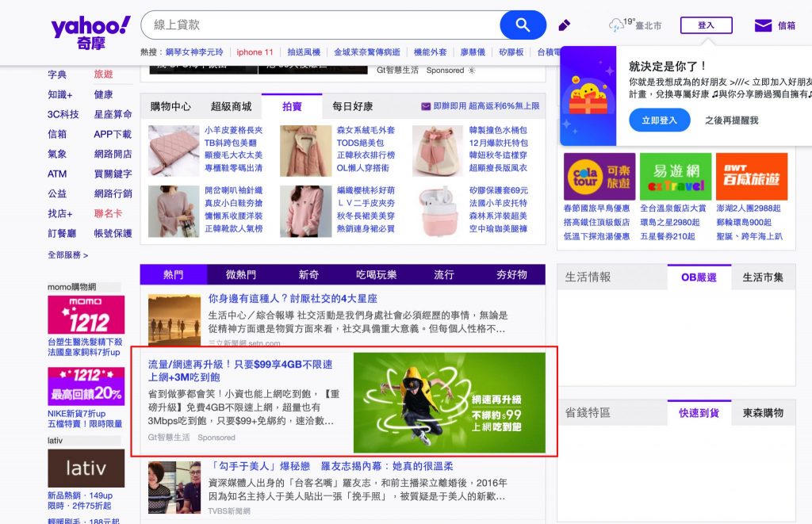
Task: Open the 省錢特區 tab
Action: pyautogui.click(x=588, y=413)
